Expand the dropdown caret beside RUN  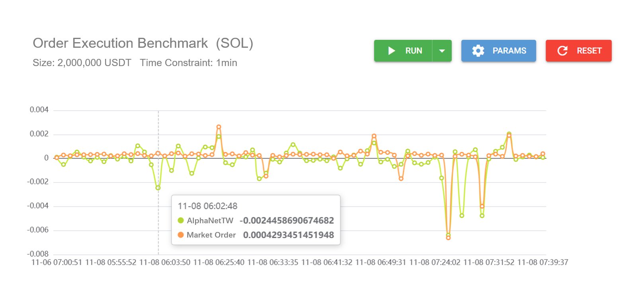pyautogui.click(x=442, y=51)
